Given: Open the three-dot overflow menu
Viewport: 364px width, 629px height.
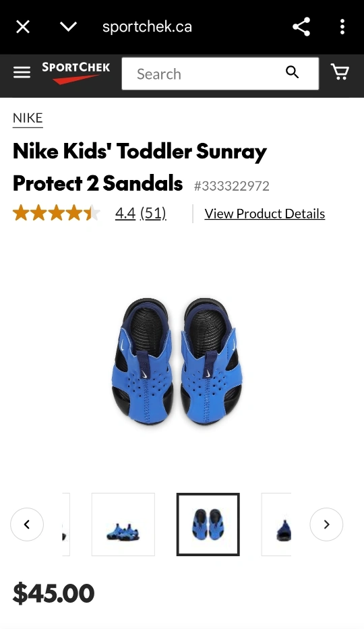Looking at the screenshot, I should coord(342,27).
